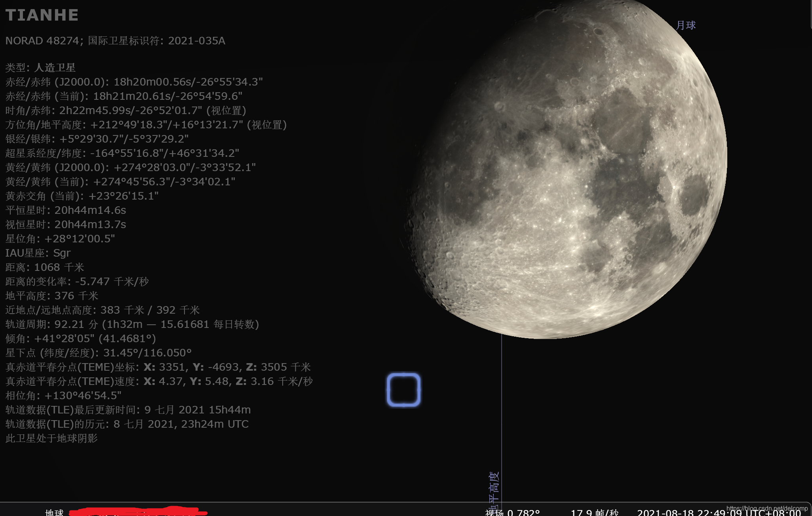Click the 相位角 +130°46'54.5" line
The width and height of the screenshot is (812, 516).
[x=63, y=396]
